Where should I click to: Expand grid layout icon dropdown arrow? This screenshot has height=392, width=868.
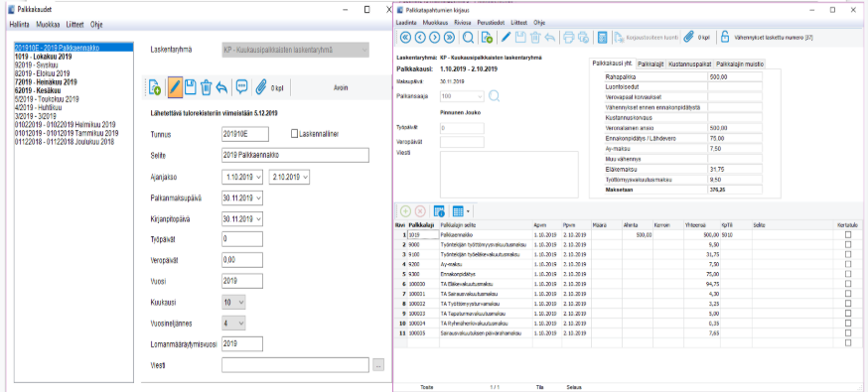[x=469, y=211]
